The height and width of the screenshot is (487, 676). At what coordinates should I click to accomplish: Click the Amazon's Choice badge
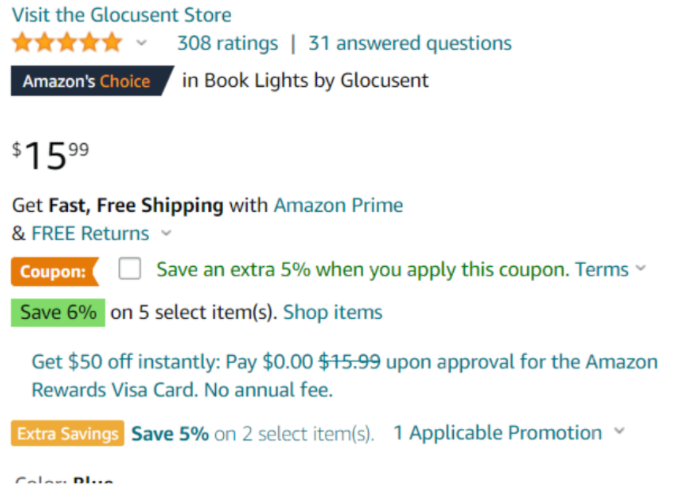pyautogui.click(x=86, y=81)
